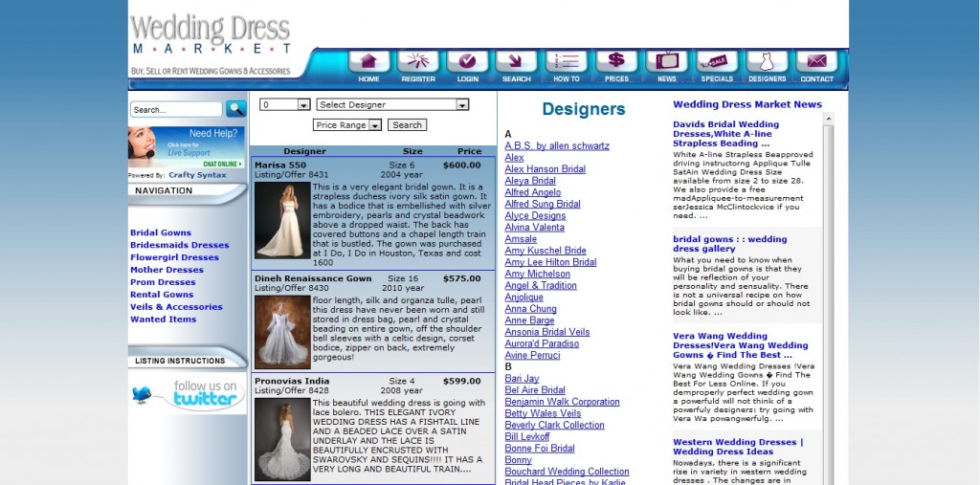Open Mother Dresses navigation link

(x=167, y=270)
